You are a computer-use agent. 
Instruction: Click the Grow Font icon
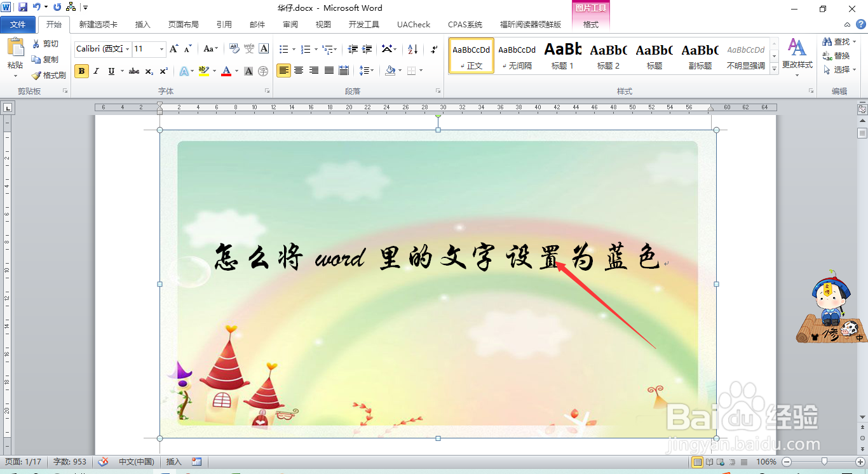click(x=174, y=49)
